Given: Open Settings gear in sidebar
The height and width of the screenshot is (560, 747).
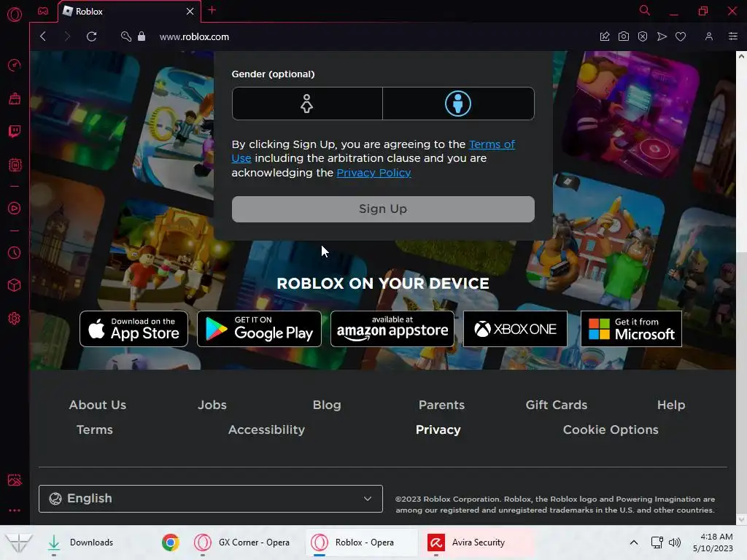Looking at the screenshot, I should (x=15, y=319).
